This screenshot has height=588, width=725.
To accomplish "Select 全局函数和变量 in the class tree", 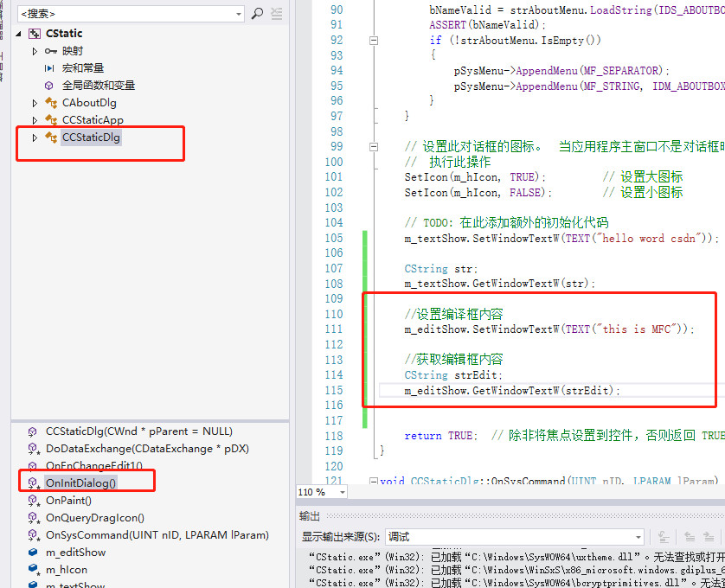I will [x=99, y=86].
